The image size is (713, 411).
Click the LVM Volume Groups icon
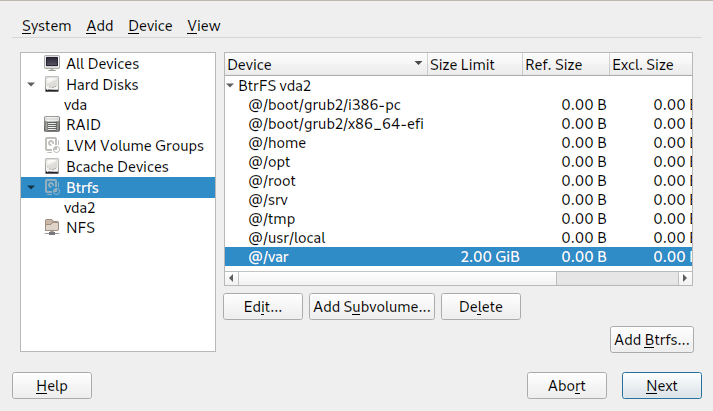[52, 146]
